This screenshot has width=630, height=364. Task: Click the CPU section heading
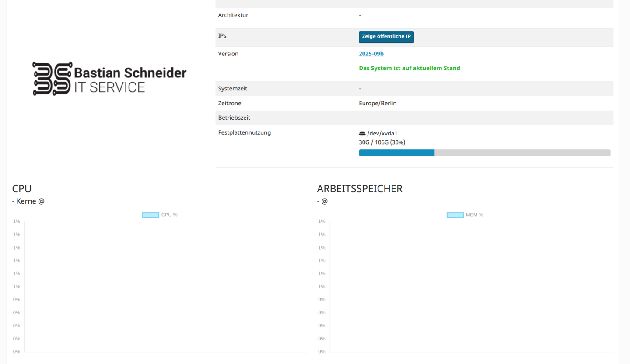22,188
